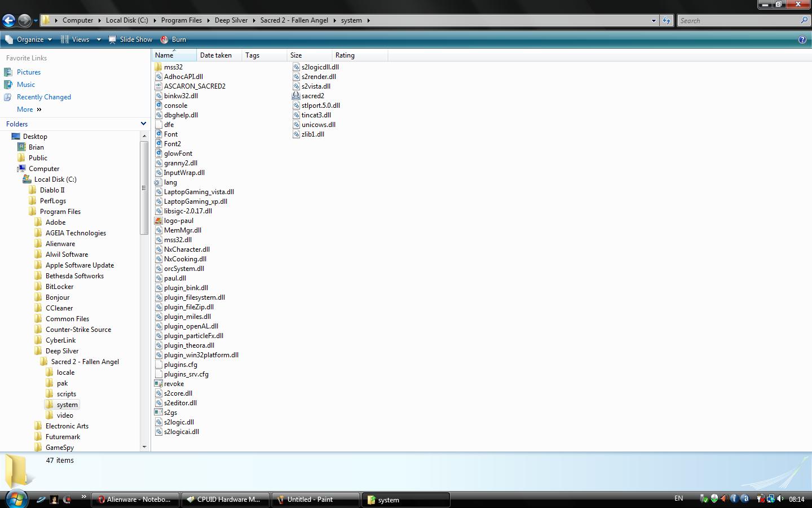Open the Windows Start button
This screenshot has height=508, width=812.
pos(16,499)
